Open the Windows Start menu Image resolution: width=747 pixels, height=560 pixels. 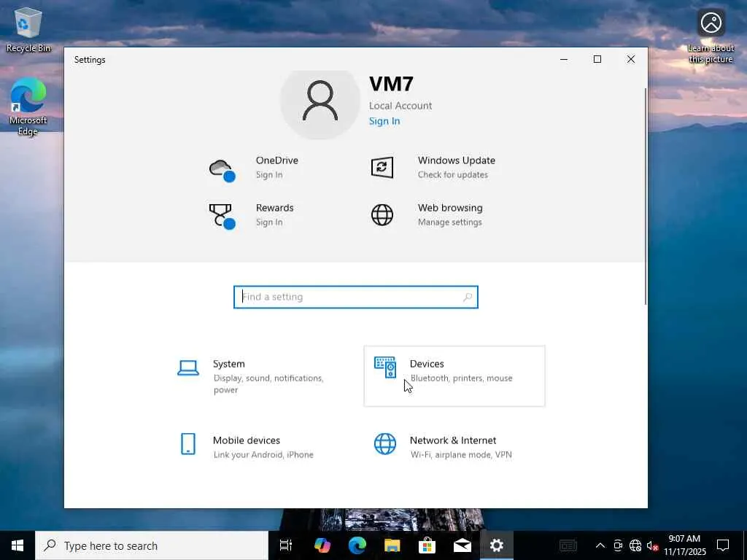(x=18, y=545)
